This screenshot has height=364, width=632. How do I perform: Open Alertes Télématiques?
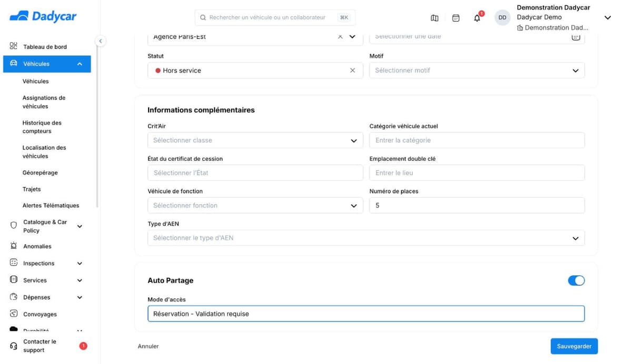click(51, 205)
